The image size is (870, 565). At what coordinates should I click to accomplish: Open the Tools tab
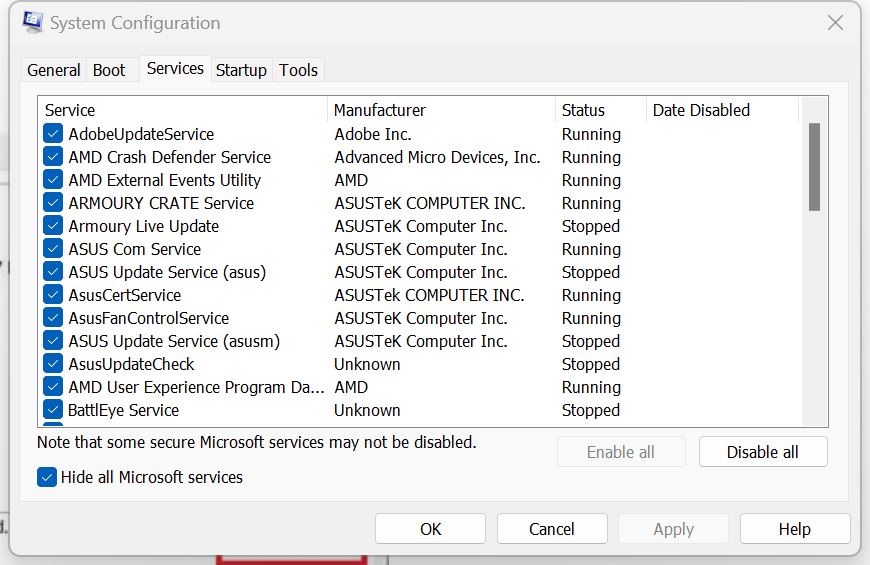(x=299, y=70)
